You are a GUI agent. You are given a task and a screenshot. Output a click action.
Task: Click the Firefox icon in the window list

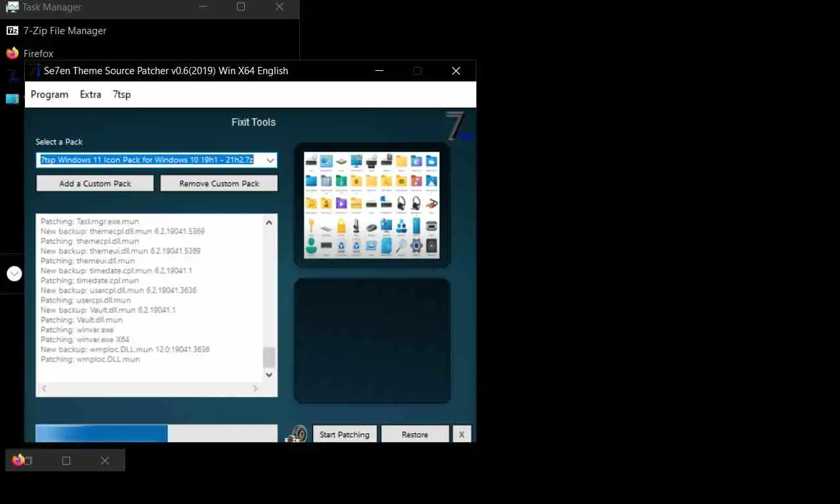12,53
